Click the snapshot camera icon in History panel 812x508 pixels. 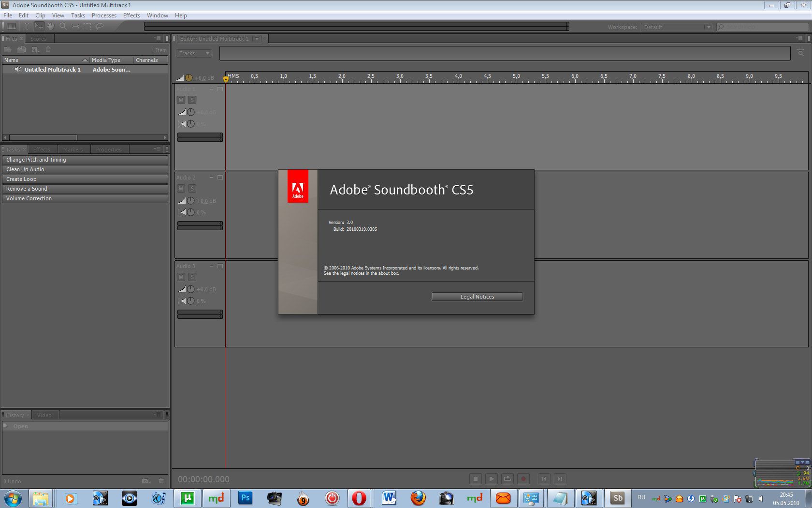[x=145, y=481]
